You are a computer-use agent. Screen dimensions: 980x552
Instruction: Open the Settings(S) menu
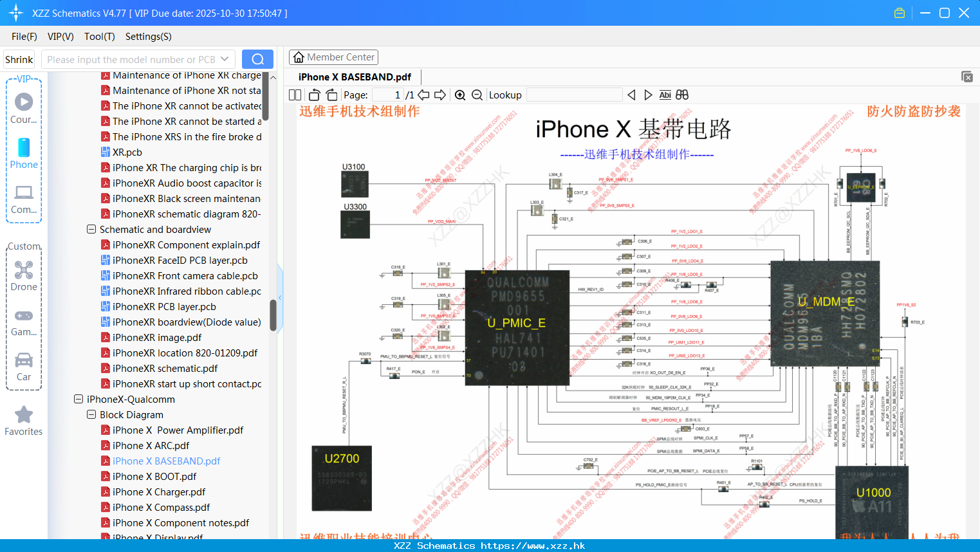149,37
